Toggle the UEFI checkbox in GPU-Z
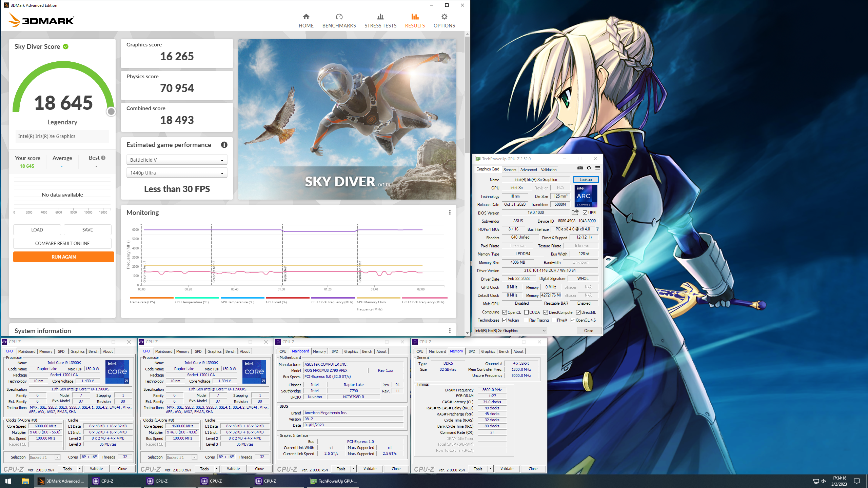The image size is (868, 488). pos(585,213)
